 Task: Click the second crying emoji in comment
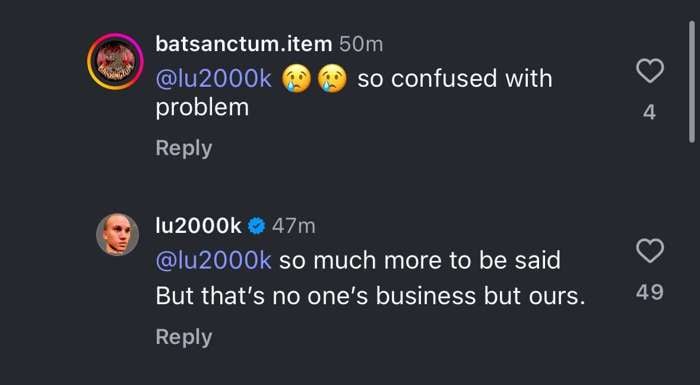tap(332, 80)
